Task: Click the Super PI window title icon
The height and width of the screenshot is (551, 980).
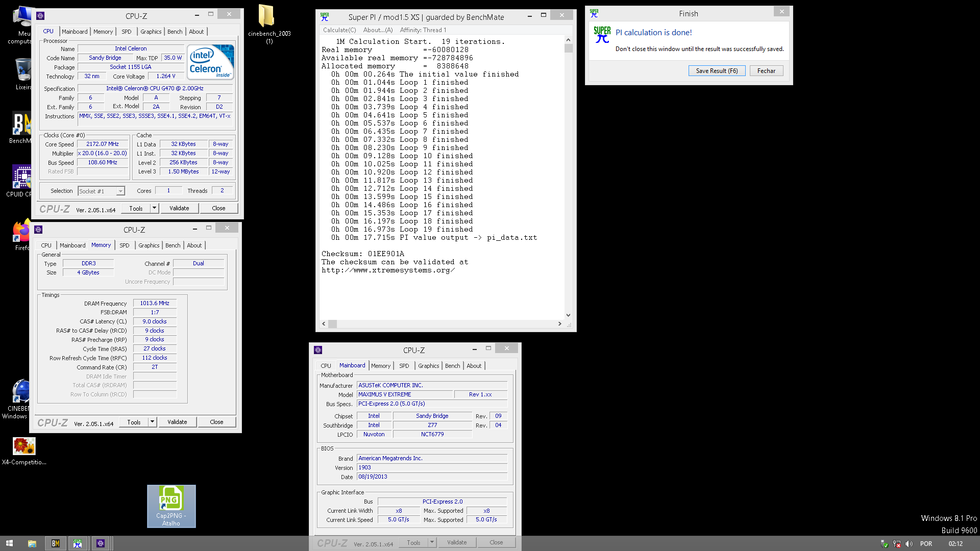Action: 325,17
